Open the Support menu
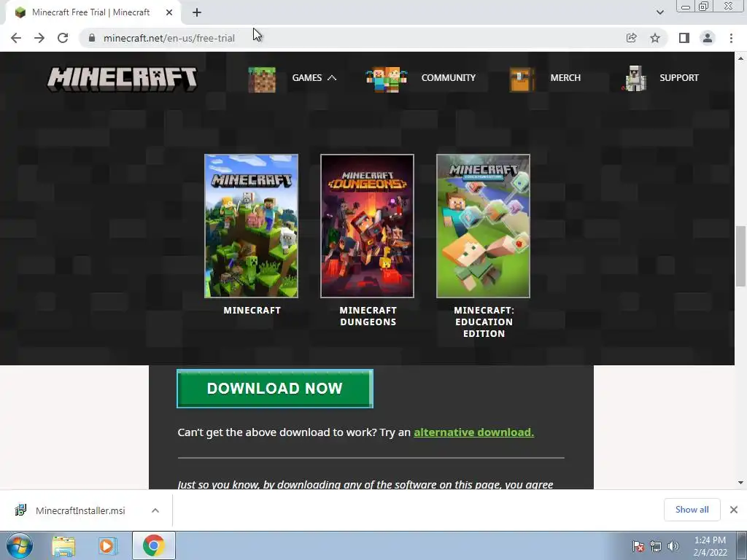Viewport: 747px width, 560px height. click(x=679, y=77)
